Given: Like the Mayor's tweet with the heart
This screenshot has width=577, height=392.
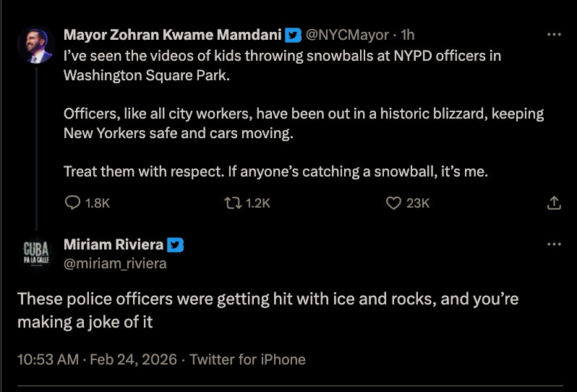Looking at the screenshot, I should 393,203.
